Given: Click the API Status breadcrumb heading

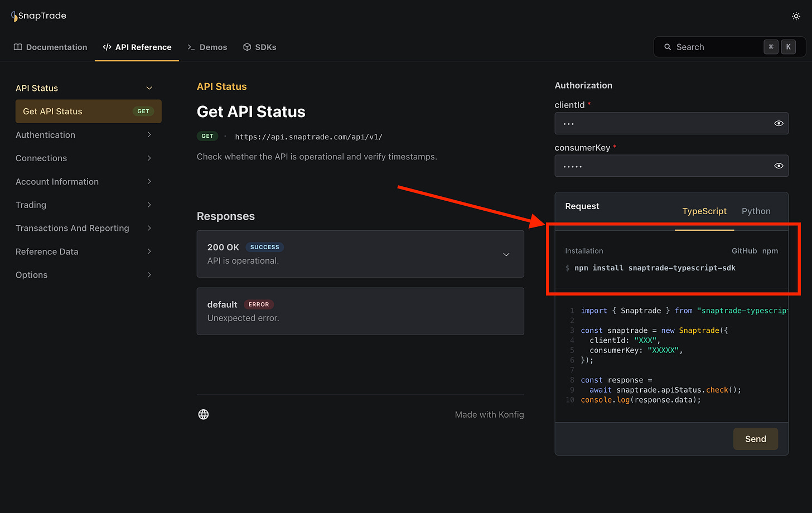Looking at the screenshot, I should pos(221,86).
